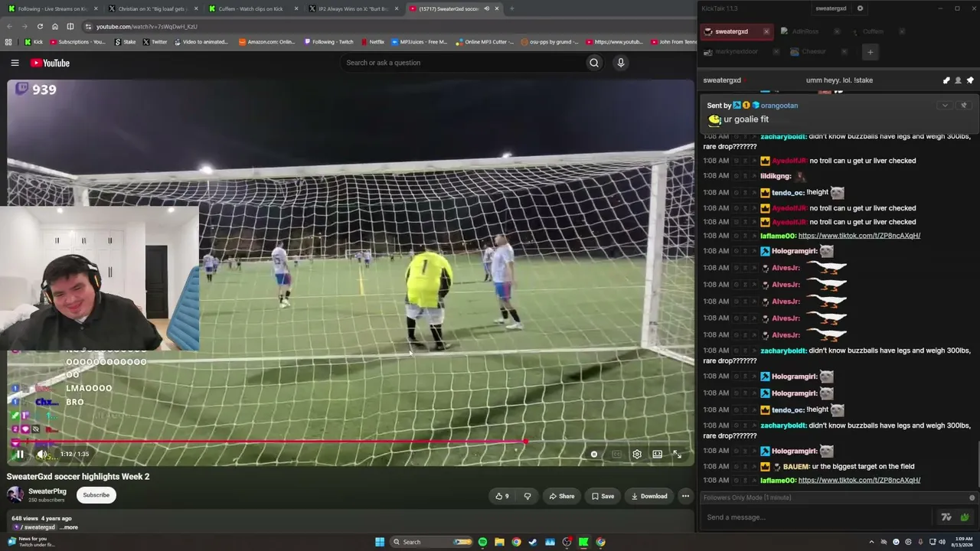This screenshot has width=980, height=551.
Task: Open the Kick bookmark
Action: [33, 42]
